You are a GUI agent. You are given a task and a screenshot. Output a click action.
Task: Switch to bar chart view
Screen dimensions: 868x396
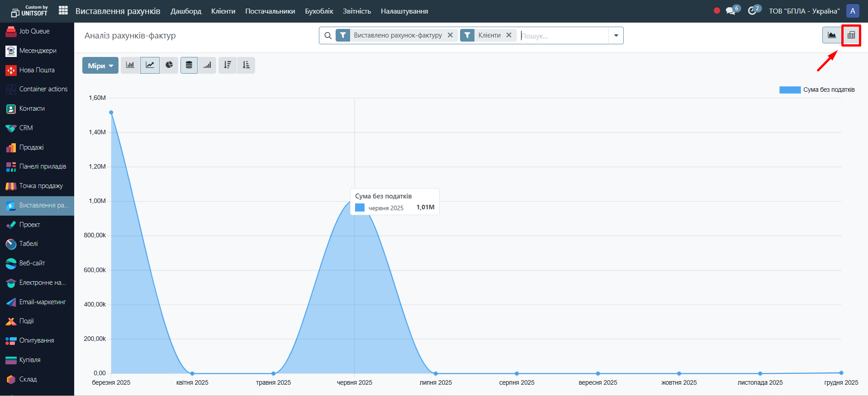[x=130, y=65]
